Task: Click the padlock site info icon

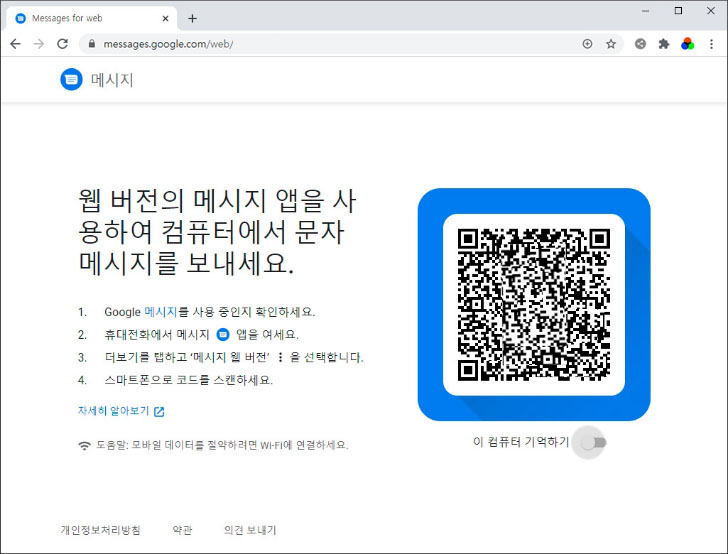Action: 92,44
